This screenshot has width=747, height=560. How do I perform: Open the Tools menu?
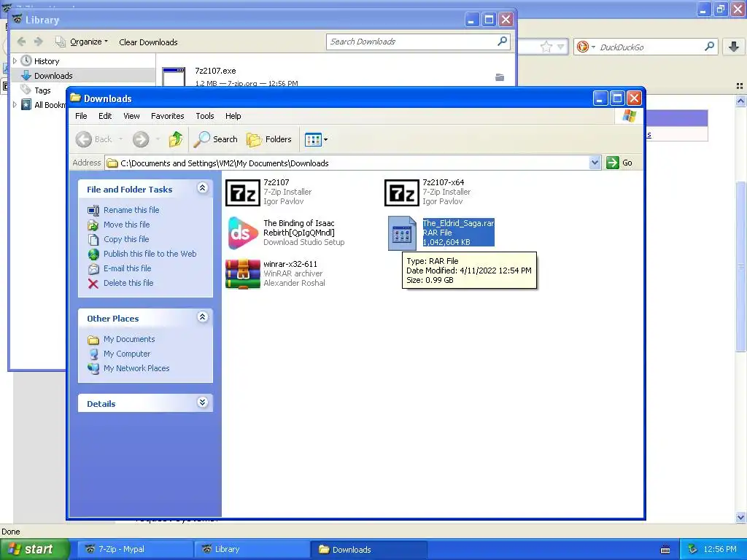point(205,116)
